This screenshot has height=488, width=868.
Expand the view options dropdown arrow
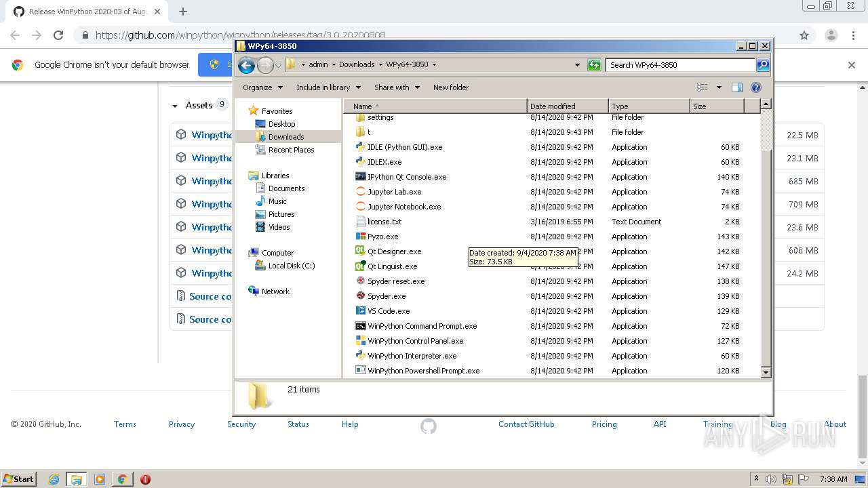[x=719, y=87]
